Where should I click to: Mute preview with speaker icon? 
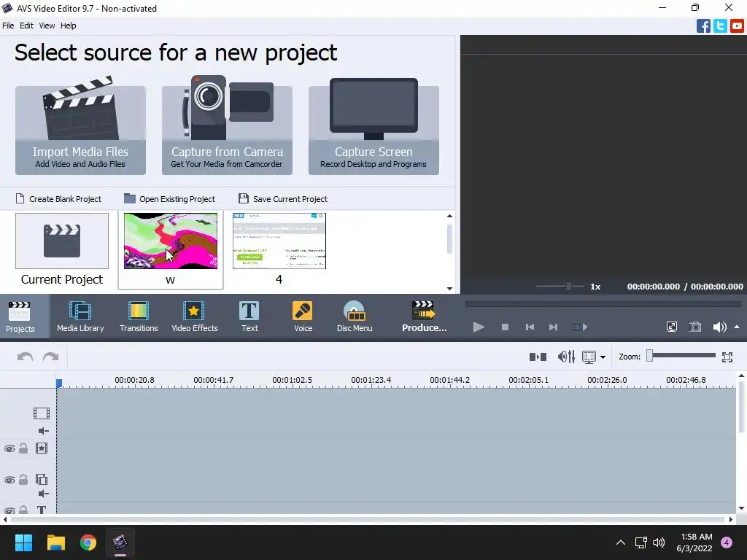719,327
